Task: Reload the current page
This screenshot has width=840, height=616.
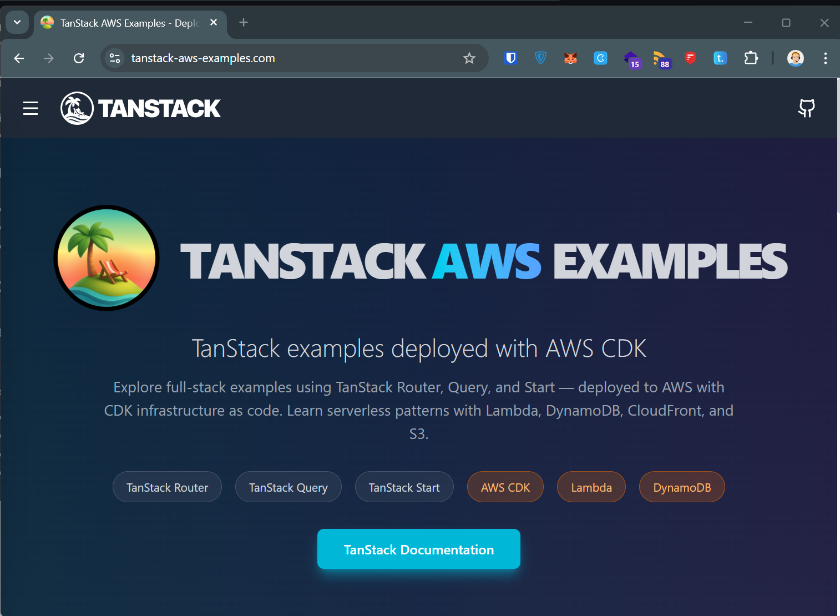Action: [x=79, y=58]
